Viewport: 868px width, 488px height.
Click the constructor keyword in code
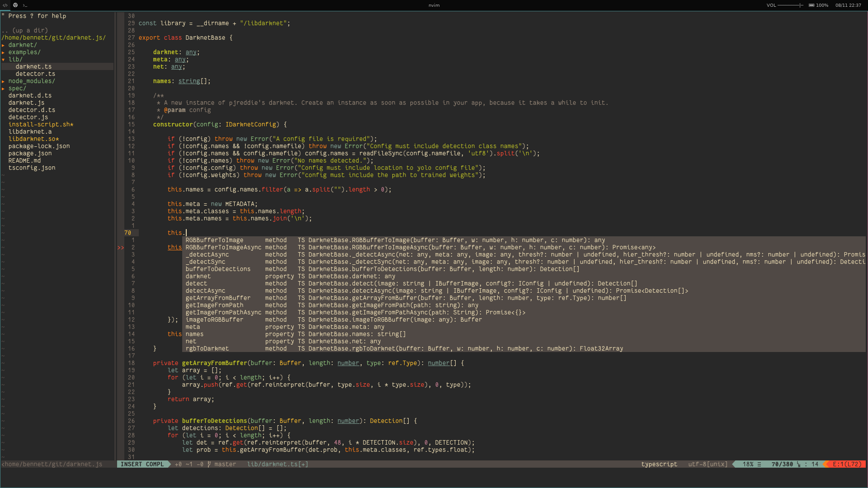173,124
